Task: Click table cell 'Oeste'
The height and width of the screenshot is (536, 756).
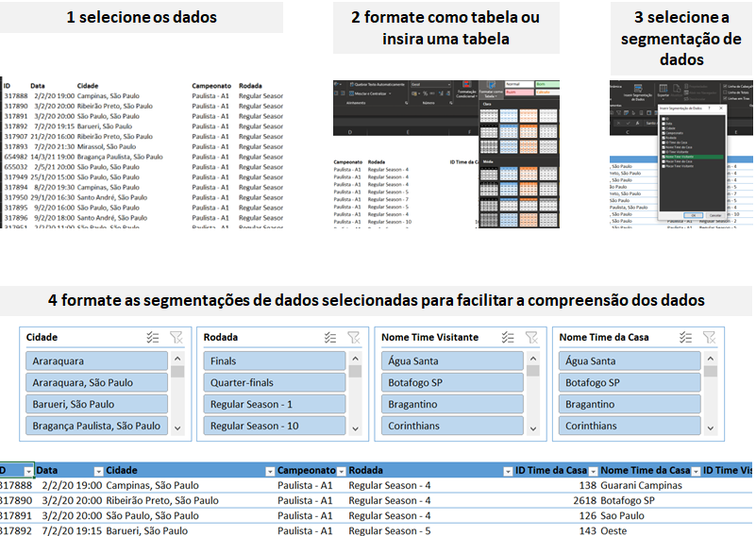Action: click(x=613, y=530)
